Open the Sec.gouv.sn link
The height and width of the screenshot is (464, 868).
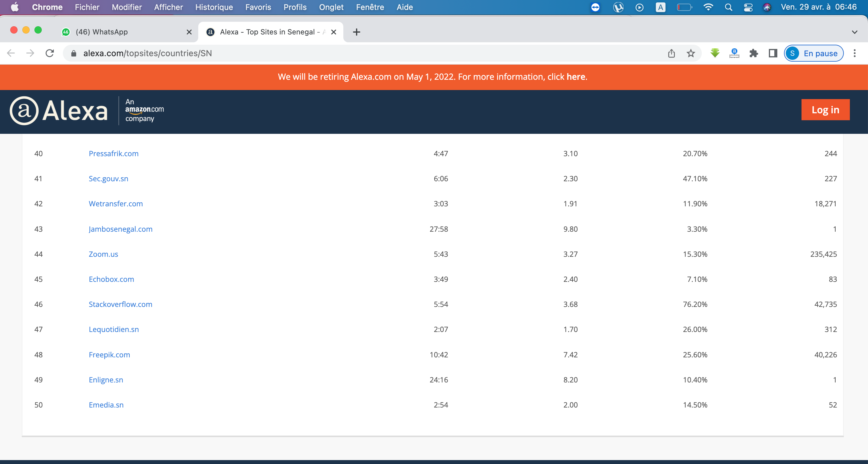pyautogui.click(x=108, y=179)
